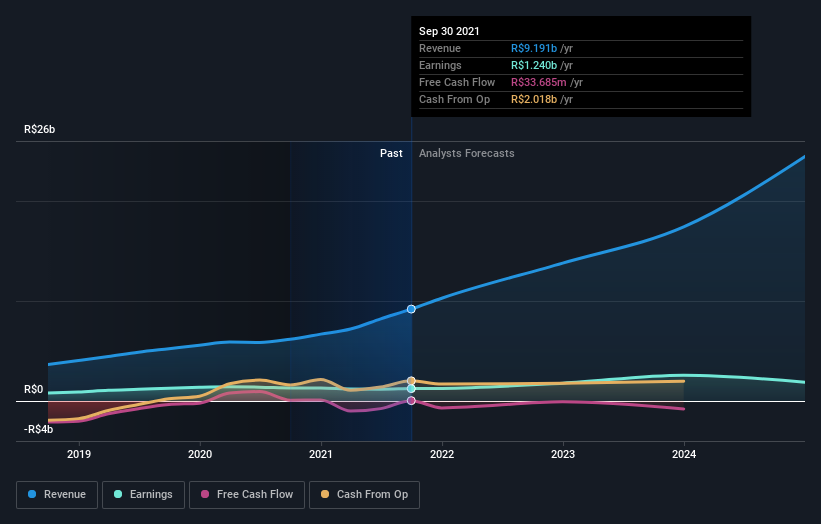The height and width of the screenshot is (524, 821).
Task: Click the R$2.018b cash from op value
Action: (x=534, y=99)
